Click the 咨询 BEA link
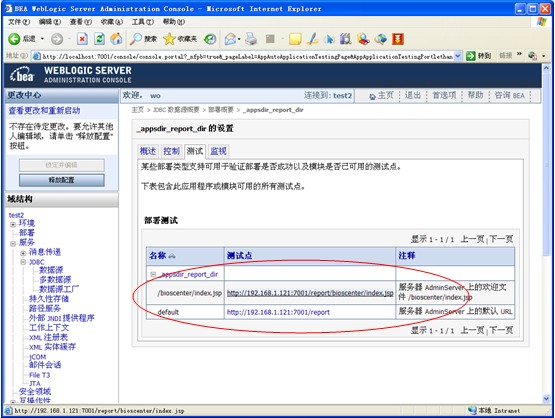The image size is (555, 418). click(x=509, y=95)
